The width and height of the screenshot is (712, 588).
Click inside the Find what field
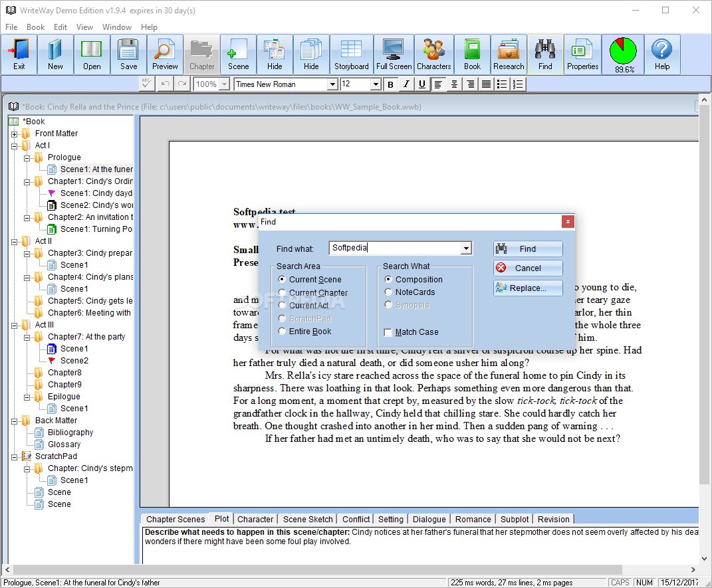click(395, 248)
